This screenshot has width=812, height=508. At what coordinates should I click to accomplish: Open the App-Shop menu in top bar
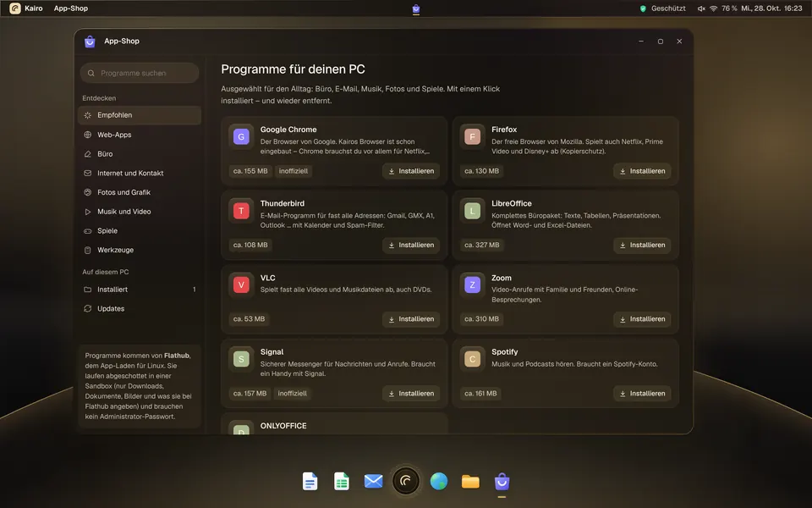pos(71,8)
